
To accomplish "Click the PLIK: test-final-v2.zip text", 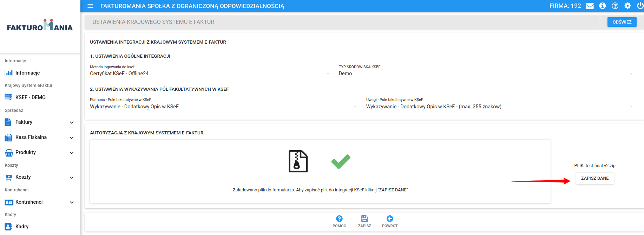I will point(595,166).
